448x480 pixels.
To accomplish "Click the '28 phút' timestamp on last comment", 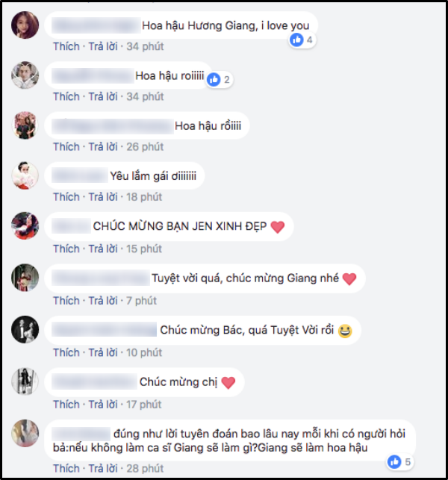I will point(145,469).
